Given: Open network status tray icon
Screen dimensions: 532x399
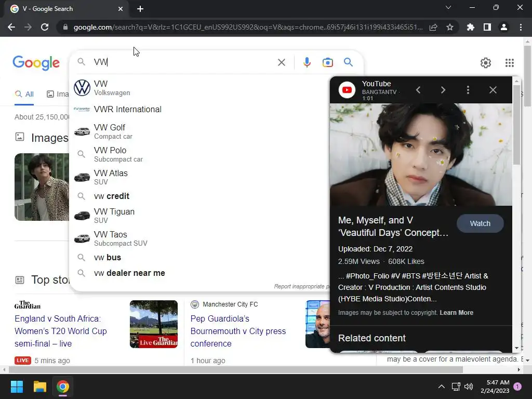Looking at the screenshot, I should pos(456,387).
